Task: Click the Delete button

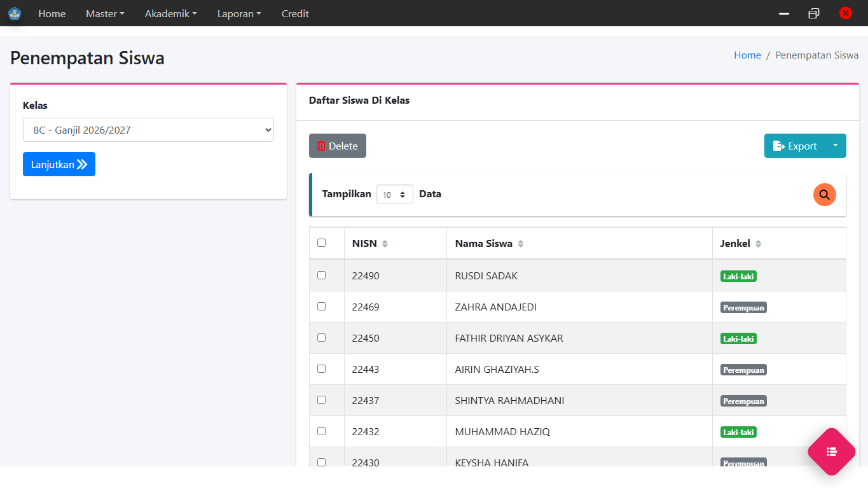Action: (x=337, y=146)
